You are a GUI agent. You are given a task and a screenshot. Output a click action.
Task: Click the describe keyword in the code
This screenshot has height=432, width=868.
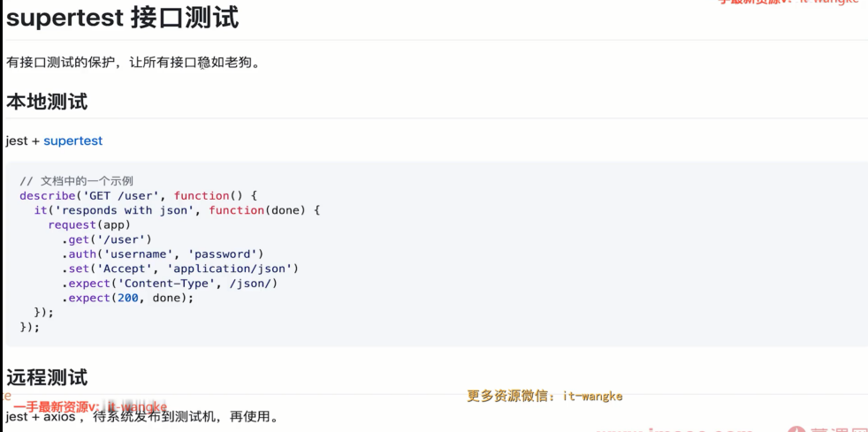[x=48, y=196]
